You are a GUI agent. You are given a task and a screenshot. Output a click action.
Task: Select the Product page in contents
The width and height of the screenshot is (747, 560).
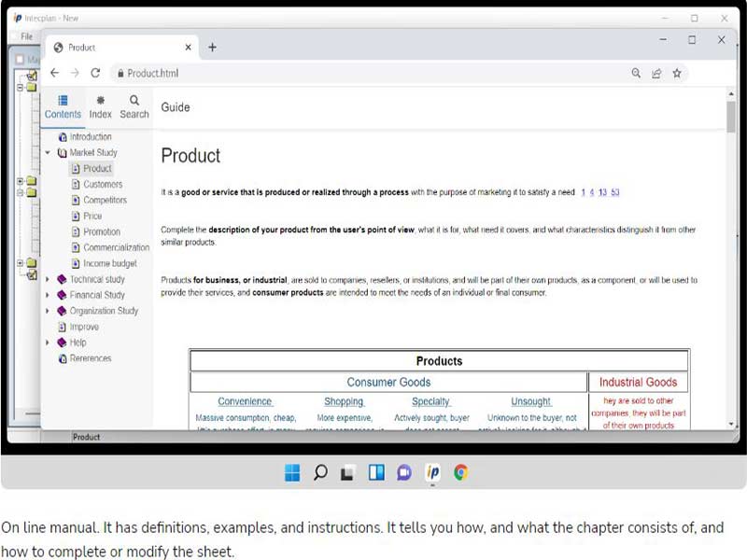click(x=97, y=168)
